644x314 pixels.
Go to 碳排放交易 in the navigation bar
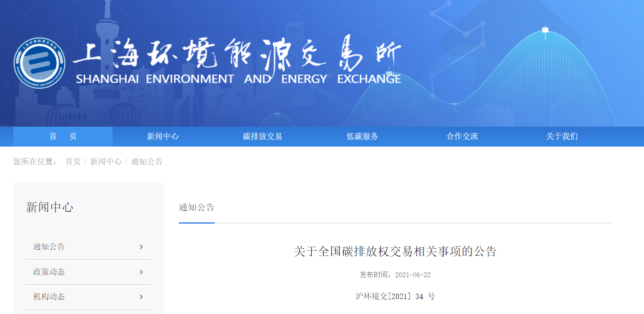[263, 136]
